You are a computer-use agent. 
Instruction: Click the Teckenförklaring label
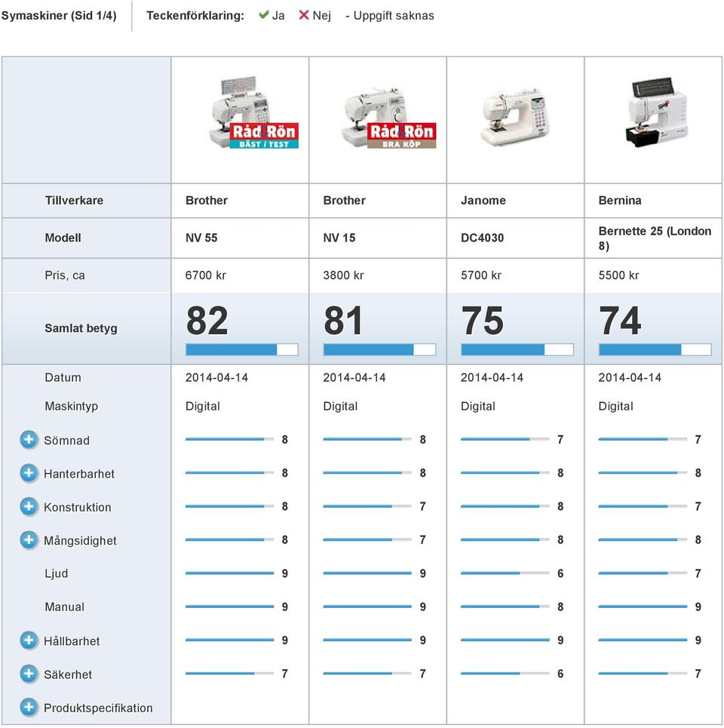point(195,15)
